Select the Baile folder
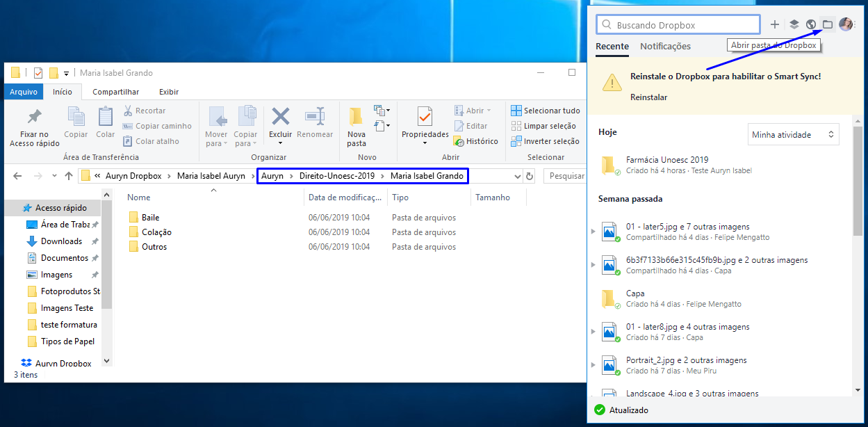The image size is (868, 427). [151, 218]
